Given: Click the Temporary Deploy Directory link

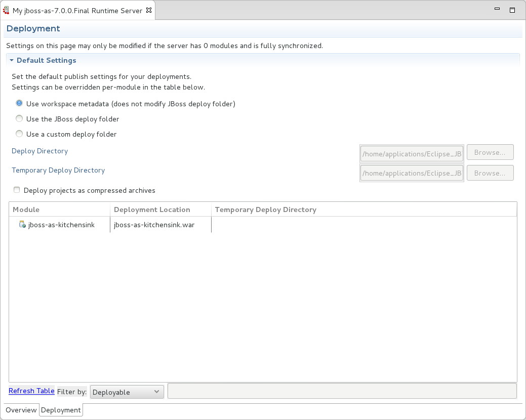Looking at the screenshot, I should tap(58, 170).
